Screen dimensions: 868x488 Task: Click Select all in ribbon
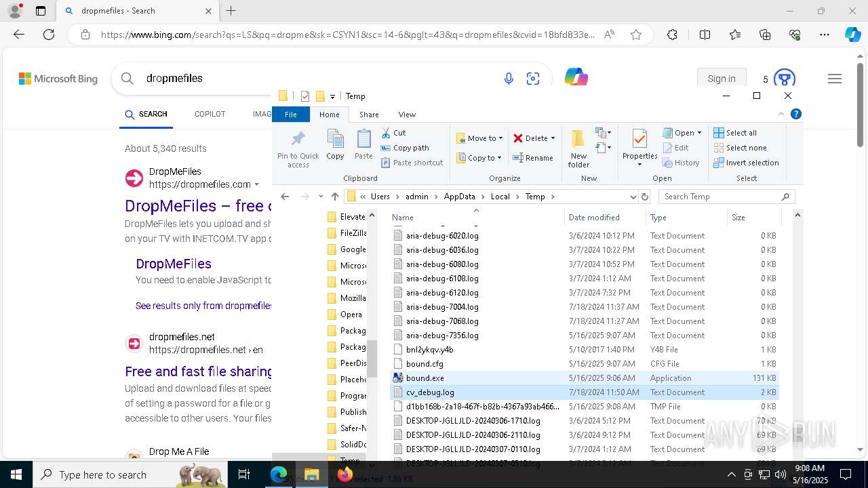pos(735,133)
